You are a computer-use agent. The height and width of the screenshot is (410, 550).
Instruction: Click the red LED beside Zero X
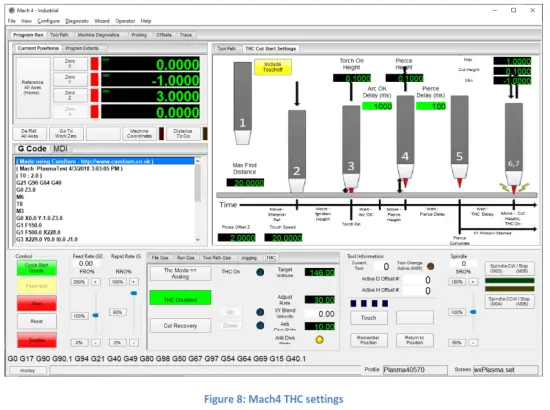coord(94,64)
